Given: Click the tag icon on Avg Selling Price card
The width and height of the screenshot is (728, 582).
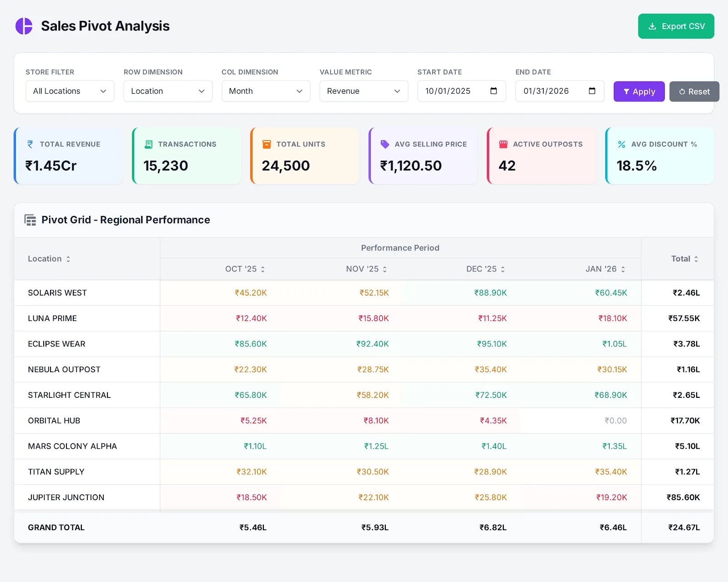Looking at the screenshot, I should click(x=385, y=144).
